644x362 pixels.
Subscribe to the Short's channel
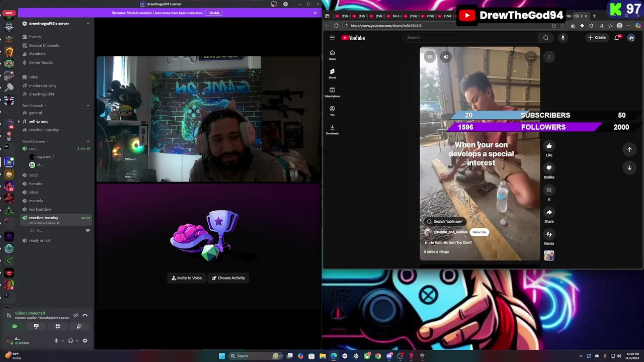(479, 232)
